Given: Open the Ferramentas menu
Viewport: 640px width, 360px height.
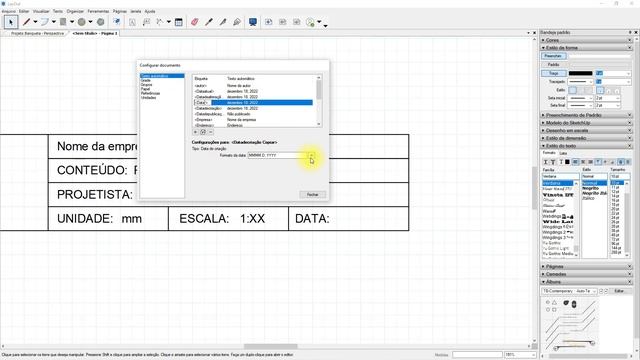Looking at the screenshot, I should (x=98, y=11).
